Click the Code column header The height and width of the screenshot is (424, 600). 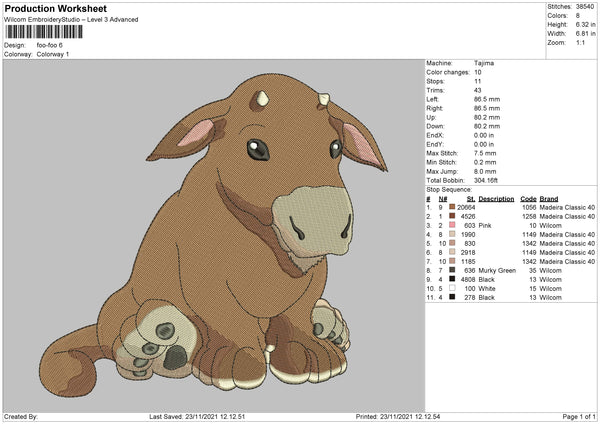tap(528, 199)
